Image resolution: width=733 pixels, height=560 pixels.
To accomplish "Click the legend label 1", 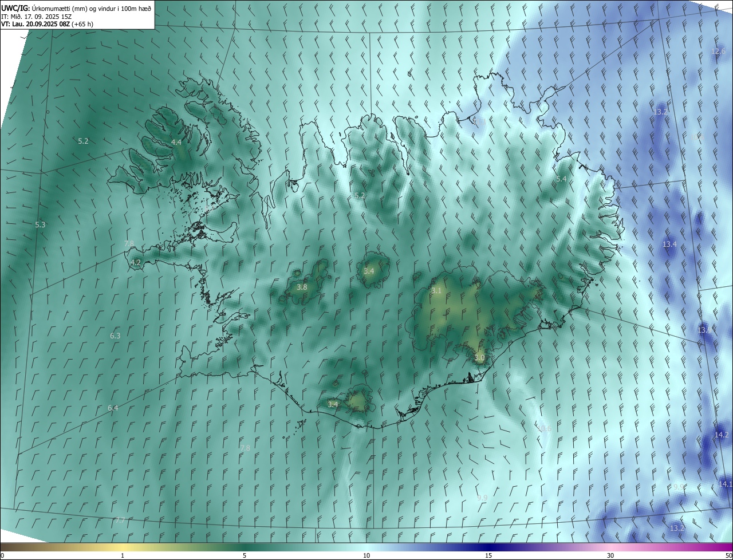I will point(123,556).
